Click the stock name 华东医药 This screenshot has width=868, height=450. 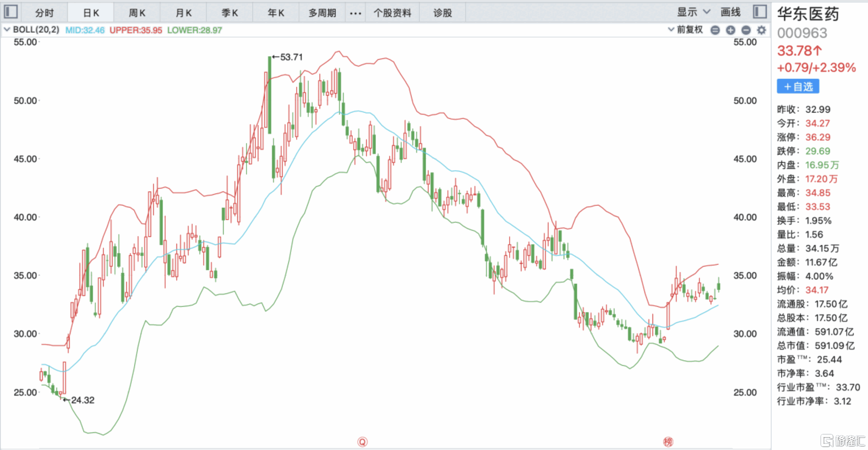(808, 14)
